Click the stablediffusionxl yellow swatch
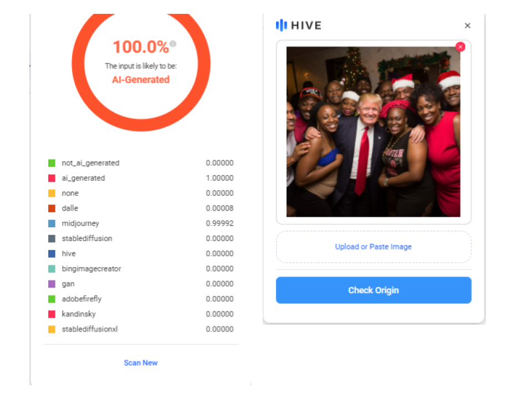Image resolution: width=532 pixels, height=399 pixels. (52, 329)
